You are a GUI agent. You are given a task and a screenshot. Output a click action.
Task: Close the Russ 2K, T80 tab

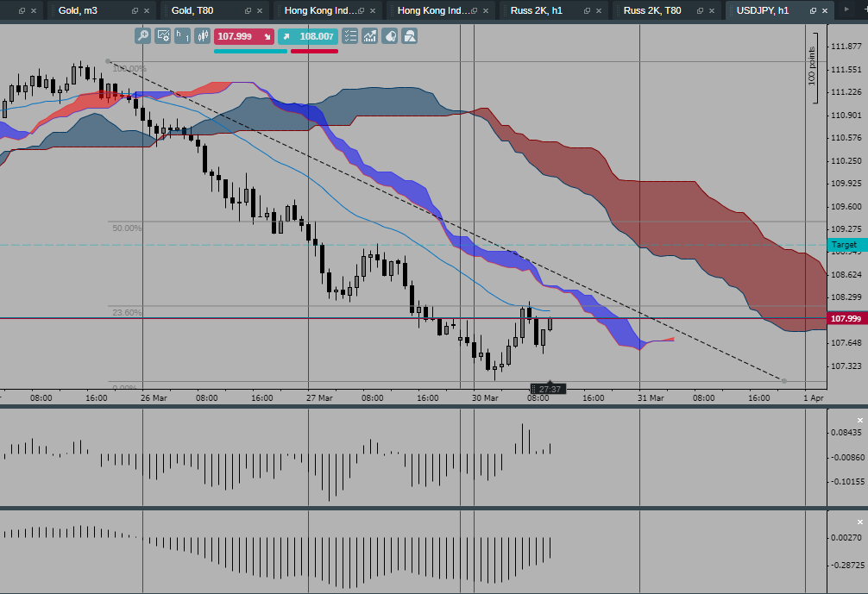[711, 11]
